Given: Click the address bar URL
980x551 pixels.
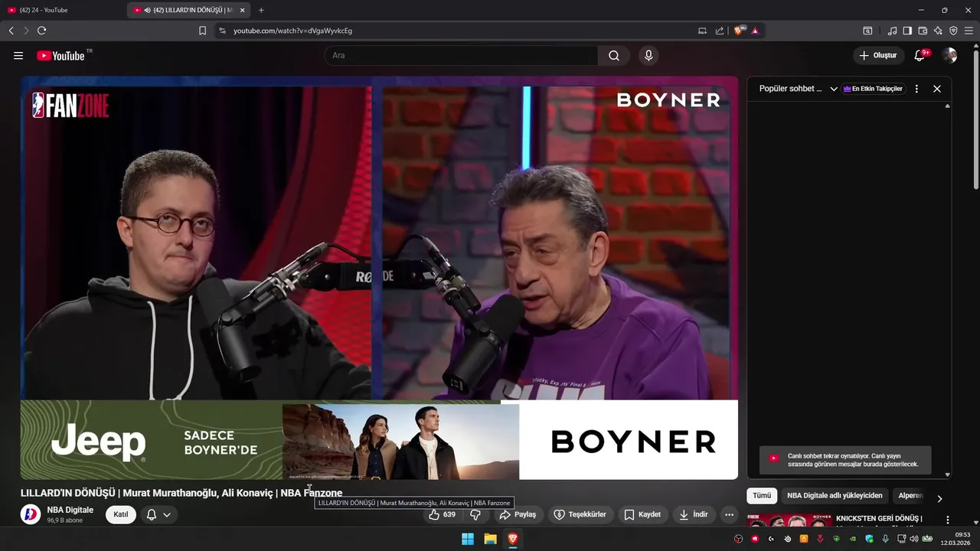Looking at the screenshot, I should point(292,31).
